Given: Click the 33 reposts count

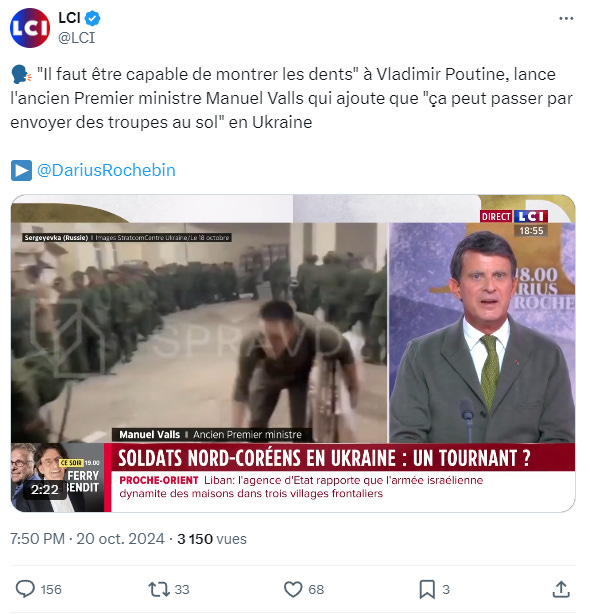Looking at the screenshot, I should (x=182, y=590).
